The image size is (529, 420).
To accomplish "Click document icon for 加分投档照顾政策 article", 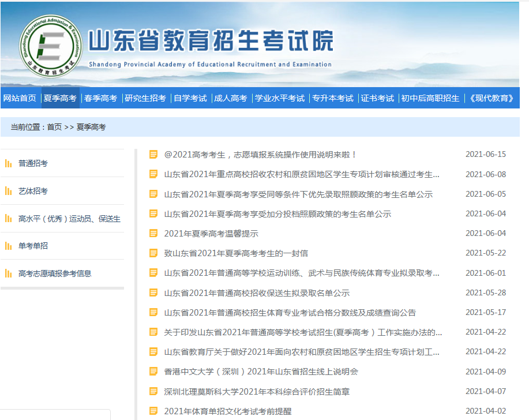I will click(x=153, y=213).
